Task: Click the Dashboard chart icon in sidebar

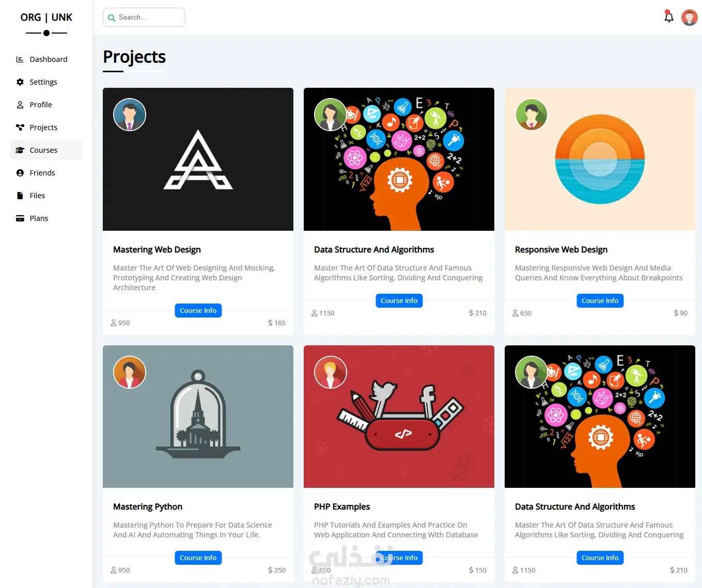Action: (x=20, y=59)
